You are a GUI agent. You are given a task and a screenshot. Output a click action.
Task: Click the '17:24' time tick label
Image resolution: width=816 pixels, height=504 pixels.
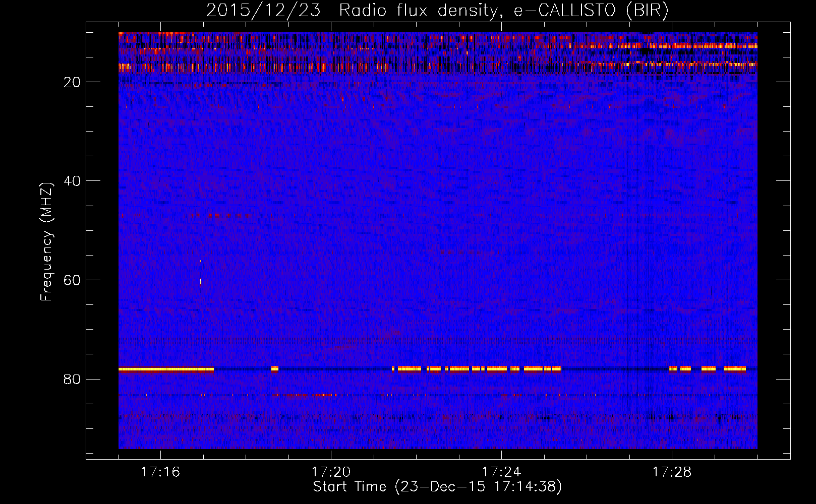[x=501, y=472]
